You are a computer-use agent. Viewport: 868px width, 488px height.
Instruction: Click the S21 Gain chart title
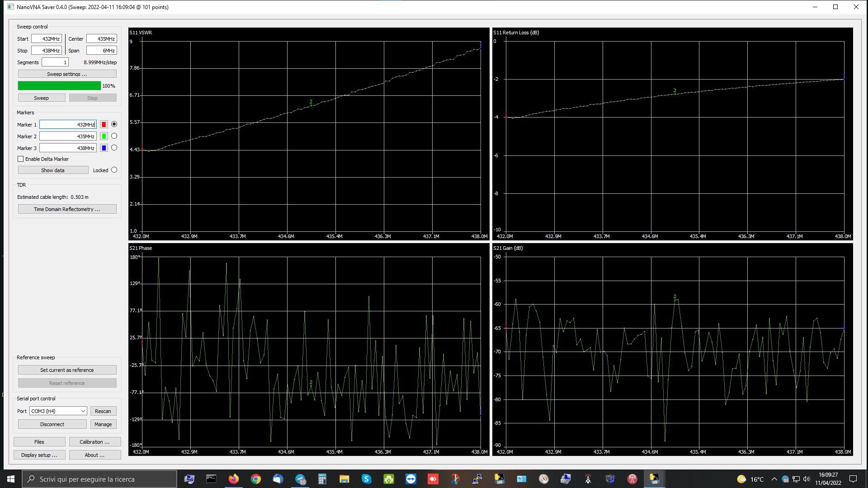tap(508, 248)
